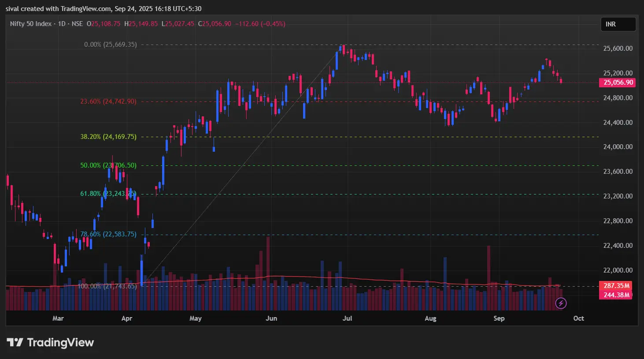Click the low value 25,027.45

point(180,24)
